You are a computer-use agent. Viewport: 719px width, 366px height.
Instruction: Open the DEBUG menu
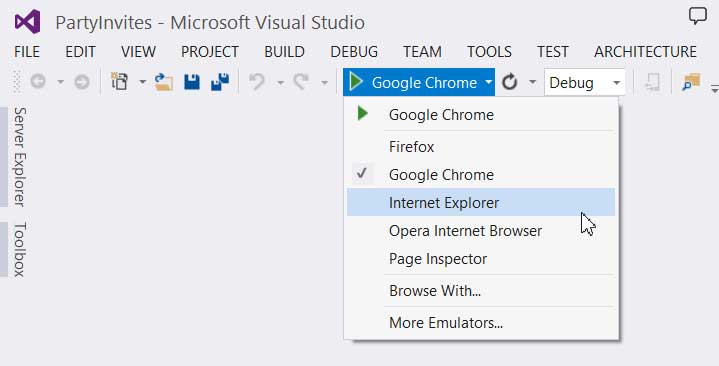[x=354, y=52]
